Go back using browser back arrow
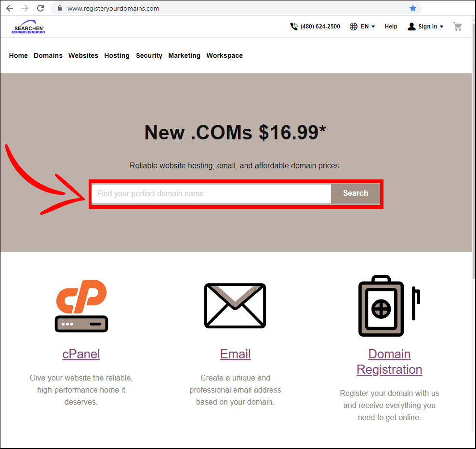This screenshot has width=476, height=449. (10, 8)
